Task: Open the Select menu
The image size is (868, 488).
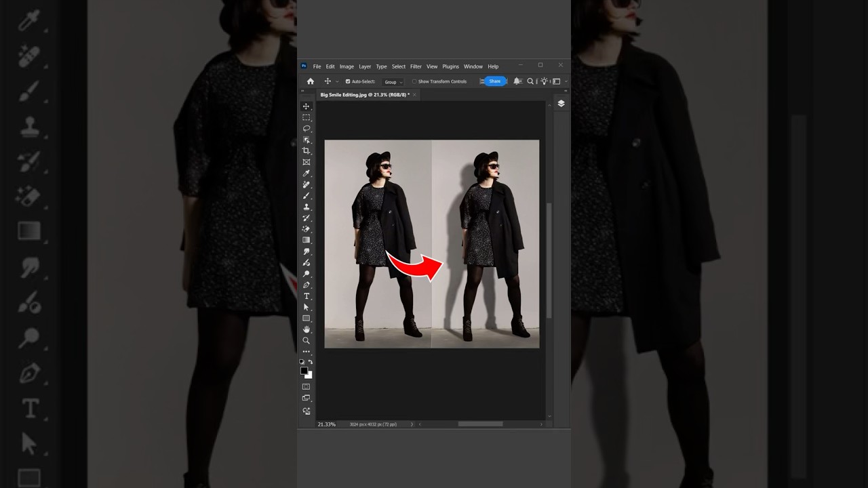Action: [x=399, y=66]
